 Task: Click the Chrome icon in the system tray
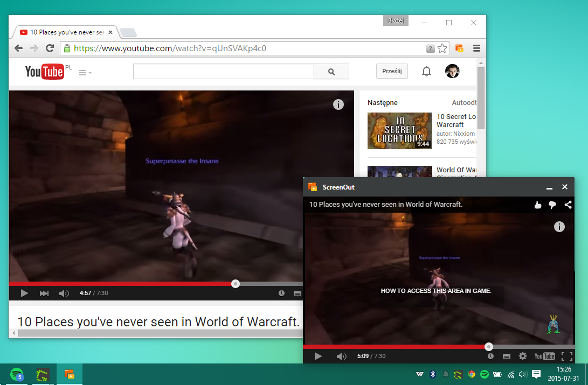pyautogui.click(x=472, y=374)
